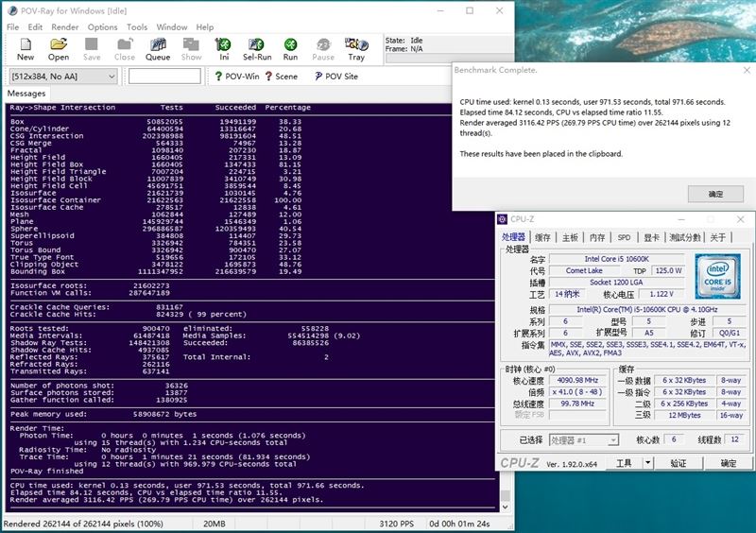This screenshot has width=756, height=533.
Task: Open the Ini settings icon
Action: pos(223,49)
